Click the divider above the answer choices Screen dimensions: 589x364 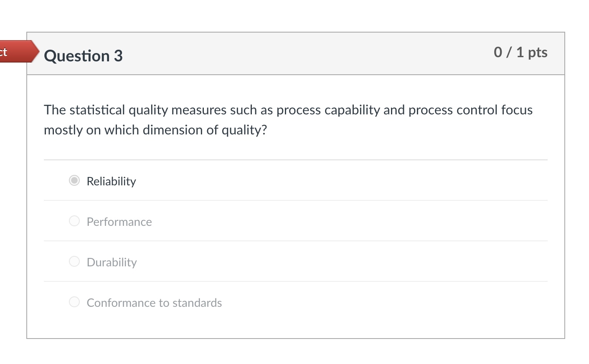295,159
